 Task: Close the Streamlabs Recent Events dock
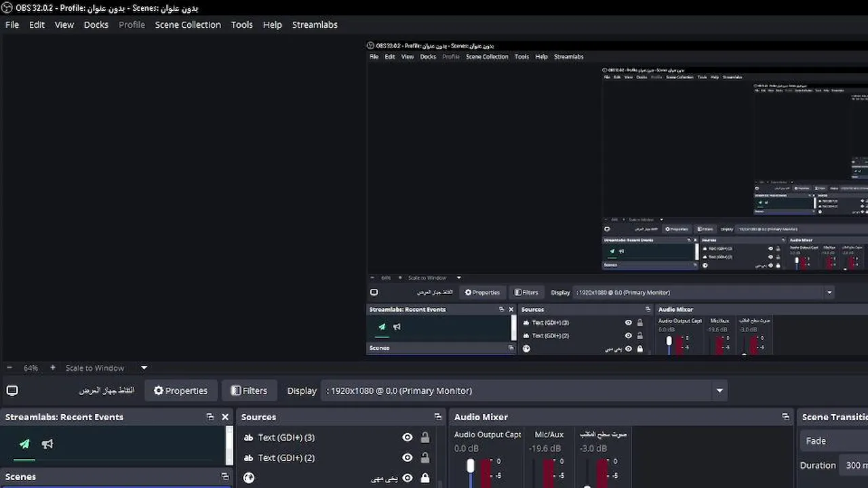click(x=225, y=417)
